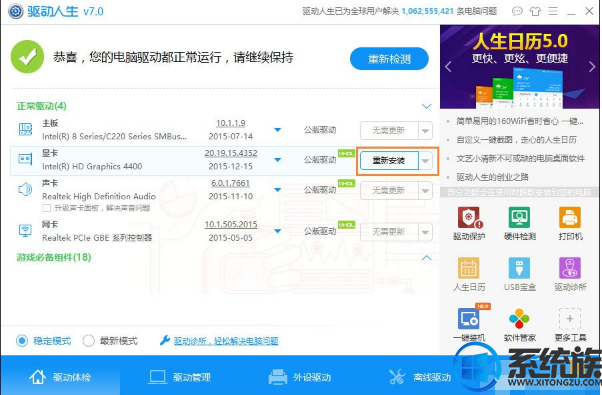Open the version dropdown for 显卡 20.19.15.4352

coord(278,160)
